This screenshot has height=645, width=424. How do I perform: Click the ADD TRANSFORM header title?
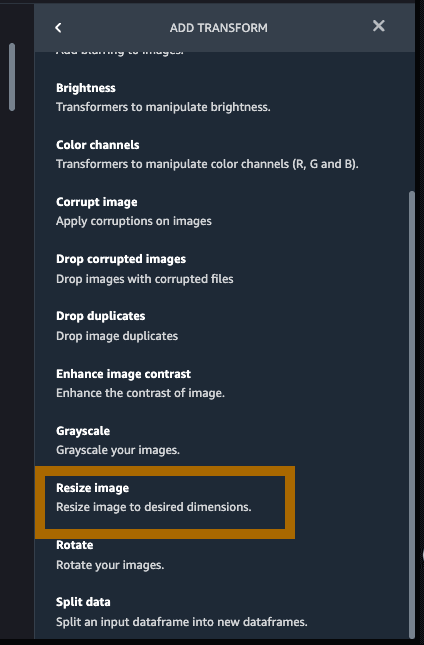(x=218, y=28)
